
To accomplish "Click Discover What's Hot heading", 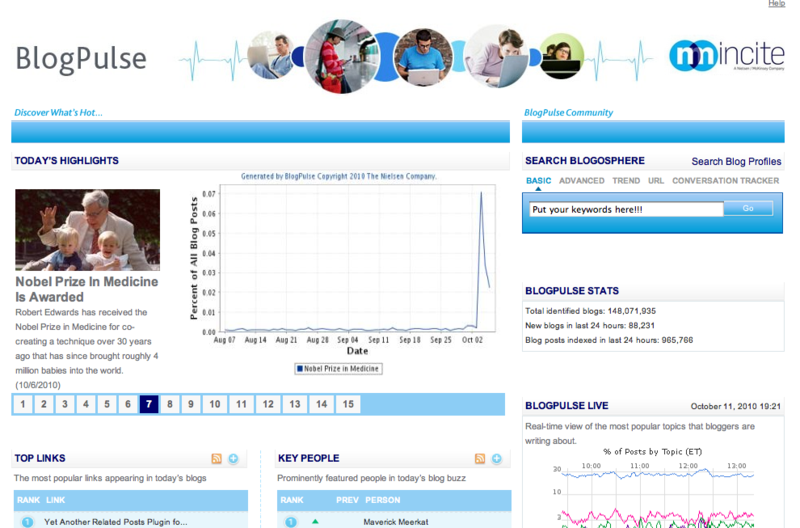I will pyautogui.click(x=58, y=113).
